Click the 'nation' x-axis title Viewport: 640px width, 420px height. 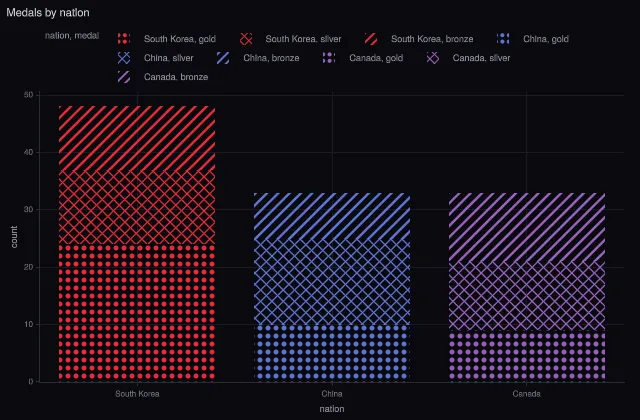[332, 409]
